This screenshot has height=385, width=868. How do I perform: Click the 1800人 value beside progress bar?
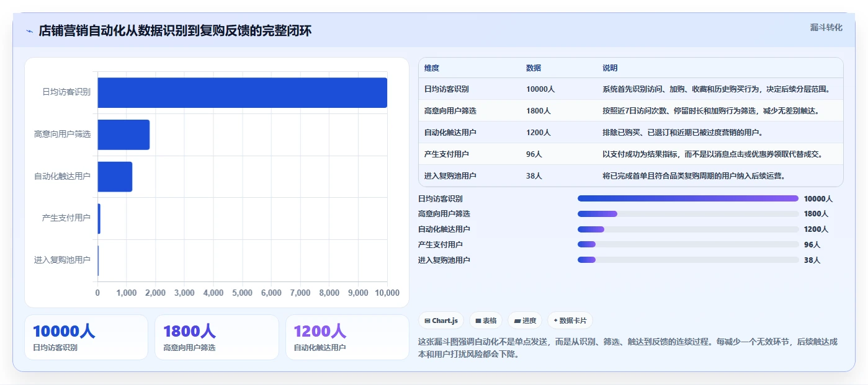coord(817,214)
